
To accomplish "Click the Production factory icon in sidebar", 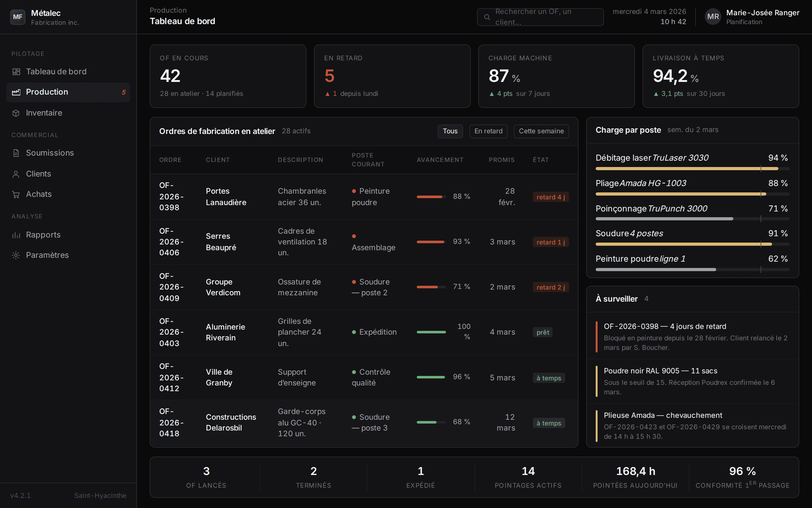I will tap(16, 92).
